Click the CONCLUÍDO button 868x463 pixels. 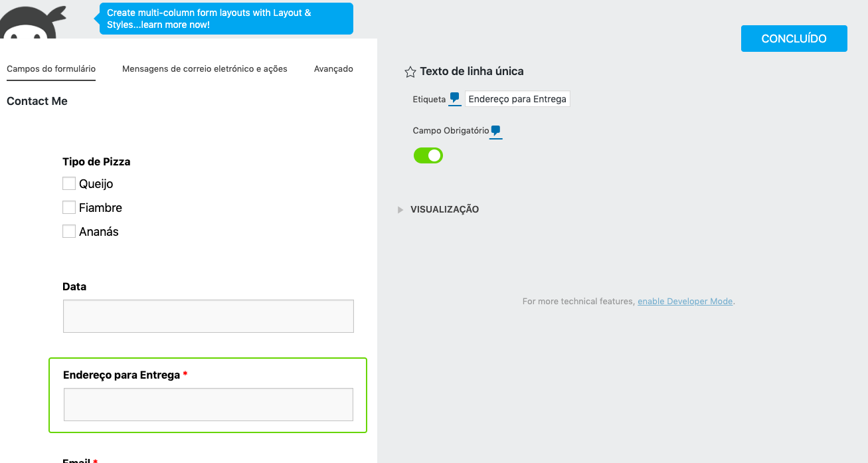pos(794,39)
